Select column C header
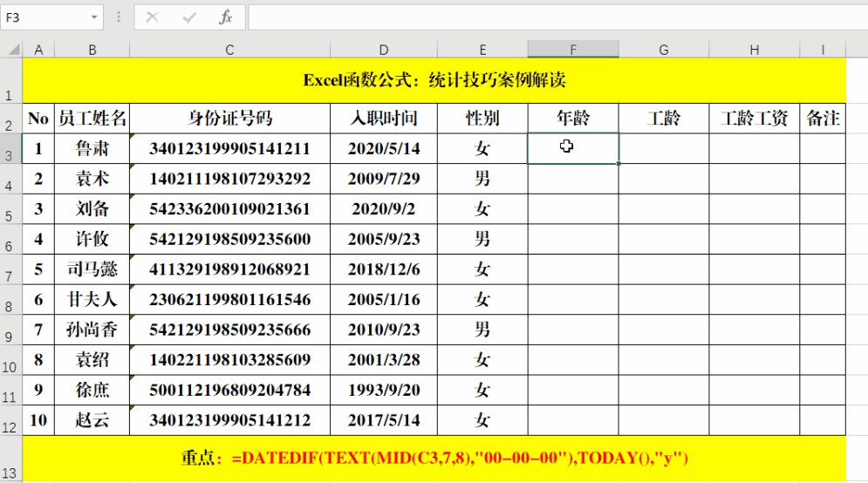 click(229, 50)
